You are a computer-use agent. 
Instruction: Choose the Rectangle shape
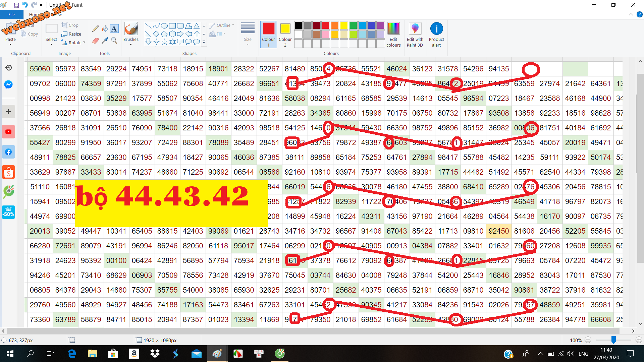coord(172,26)
